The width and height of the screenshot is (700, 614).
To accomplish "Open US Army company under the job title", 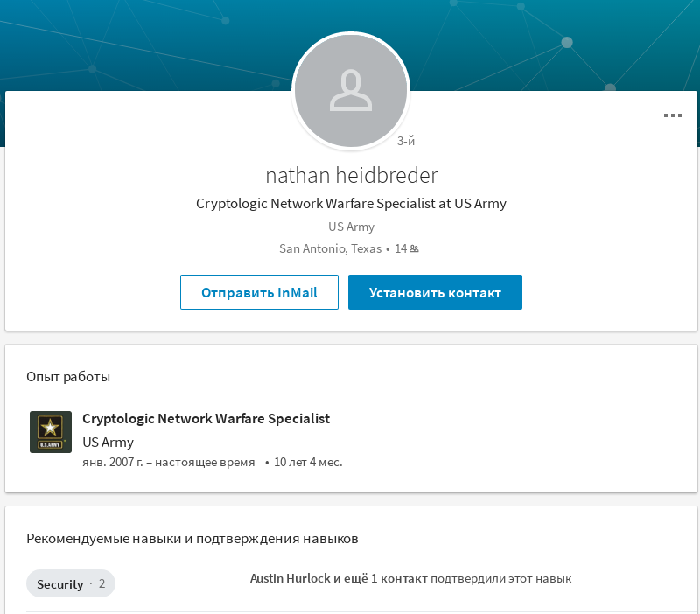I will 108,442.
